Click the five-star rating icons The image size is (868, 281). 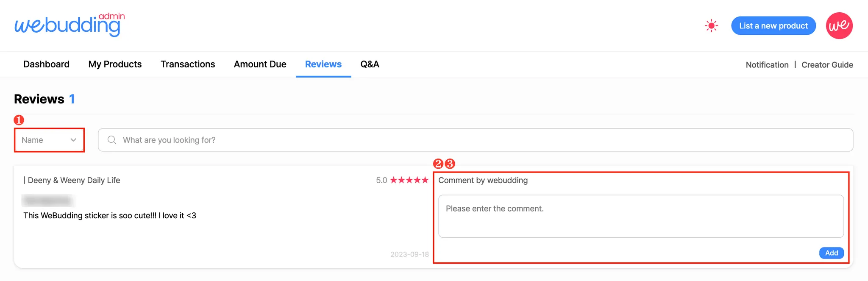409,180
